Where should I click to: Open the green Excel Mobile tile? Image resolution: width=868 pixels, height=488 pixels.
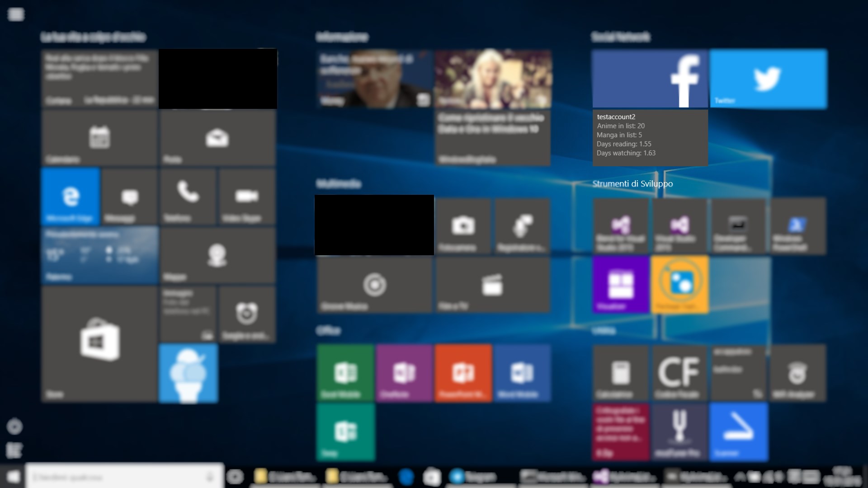[x=345, y=373]
